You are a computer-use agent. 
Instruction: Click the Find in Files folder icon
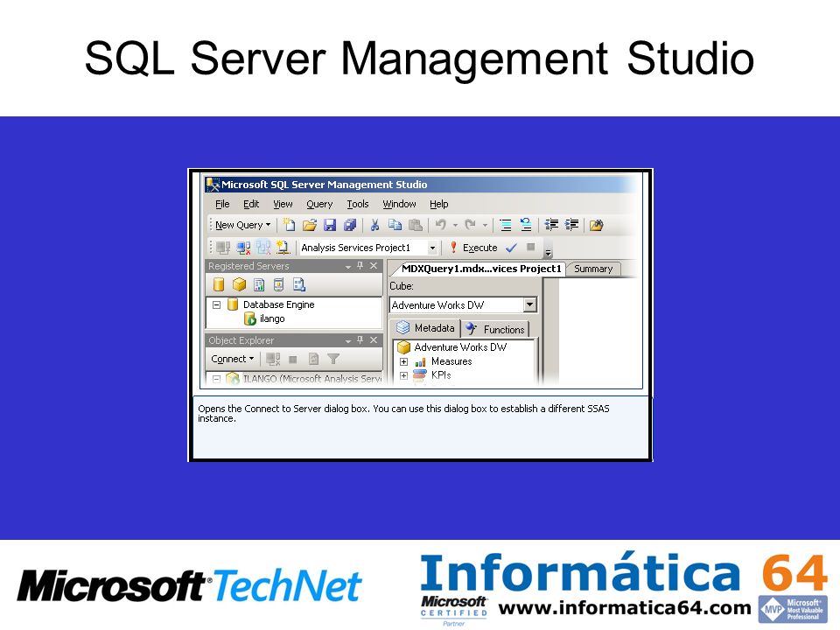(x=596, y=225)
